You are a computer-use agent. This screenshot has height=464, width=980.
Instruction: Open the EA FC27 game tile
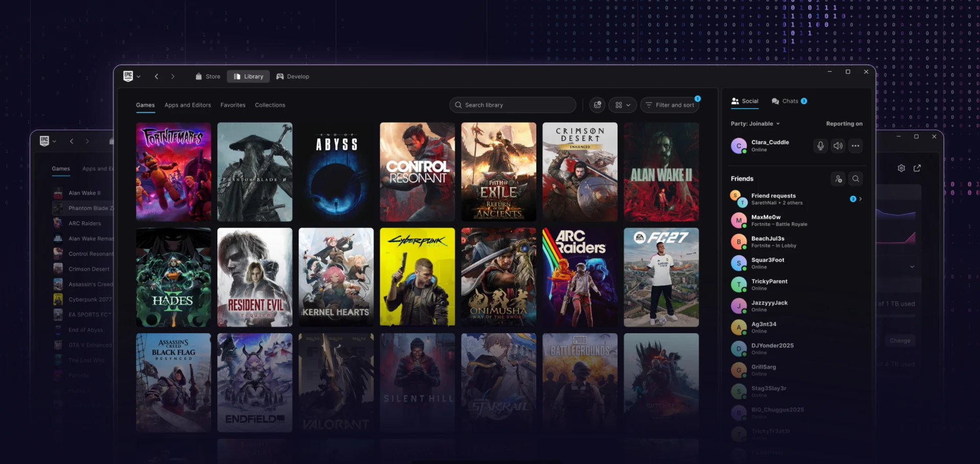pyautogui.click(x=661, y=277)
